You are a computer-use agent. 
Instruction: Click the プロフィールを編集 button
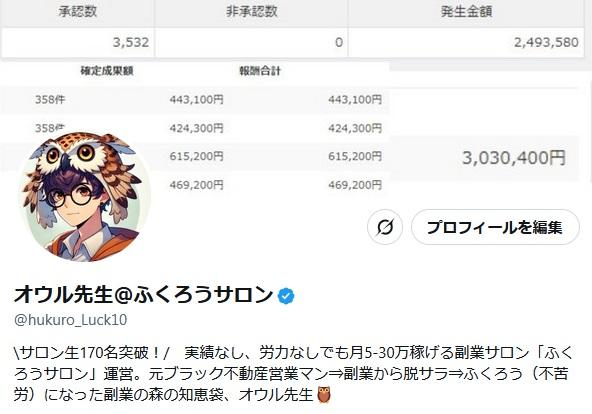pyautogui.click(x=495, y=227)
